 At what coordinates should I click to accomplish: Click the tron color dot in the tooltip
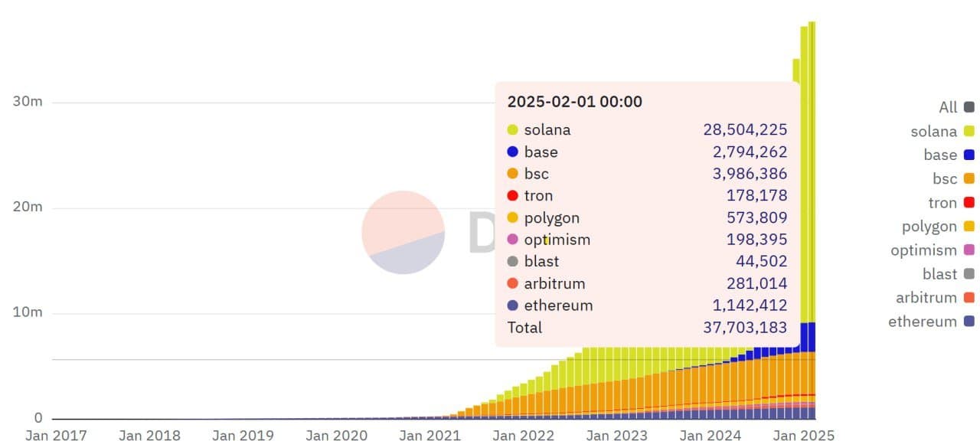click(x=513, y=196)
